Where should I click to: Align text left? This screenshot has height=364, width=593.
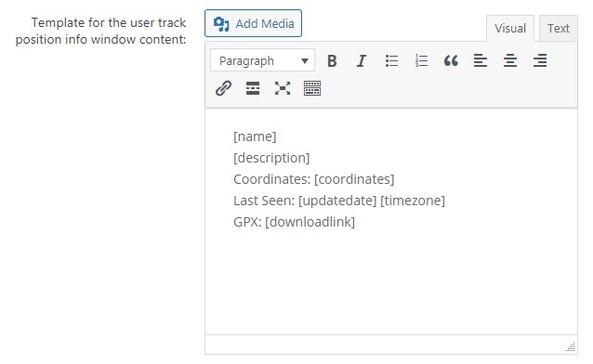click(x=481, y=60)
